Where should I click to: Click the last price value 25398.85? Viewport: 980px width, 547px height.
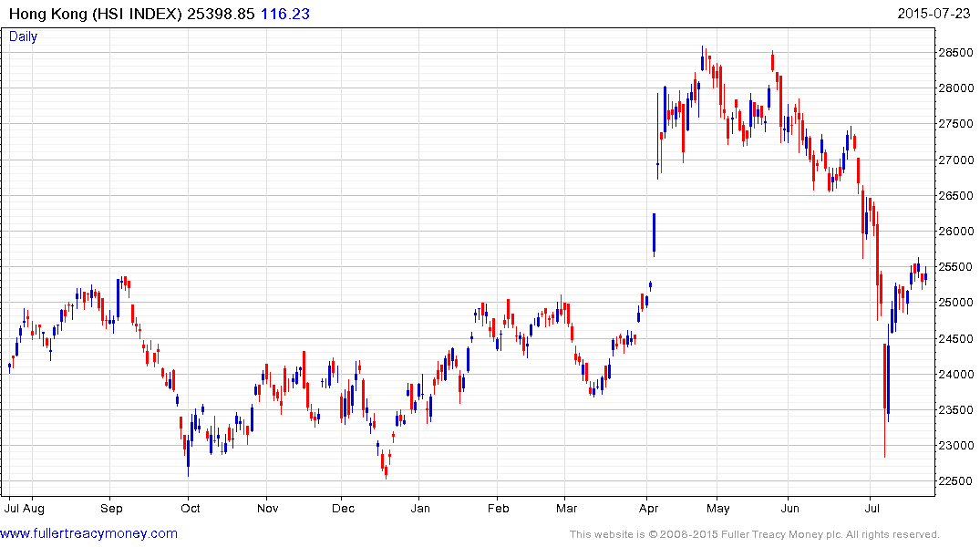221,14
